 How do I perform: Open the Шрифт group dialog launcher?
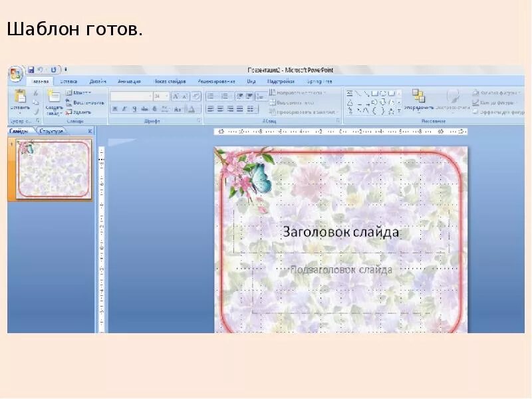(x=199, y=121)
